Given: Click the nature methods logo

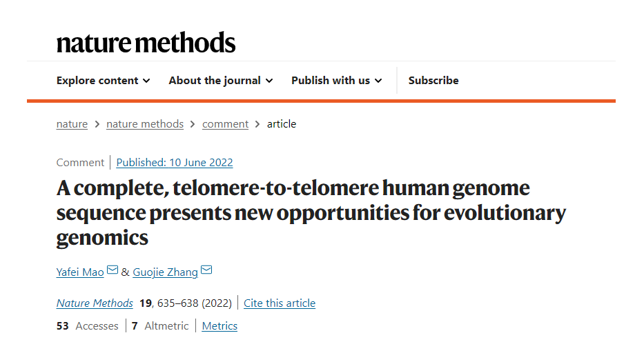Looking at the screenshot, I should point(146,43).
